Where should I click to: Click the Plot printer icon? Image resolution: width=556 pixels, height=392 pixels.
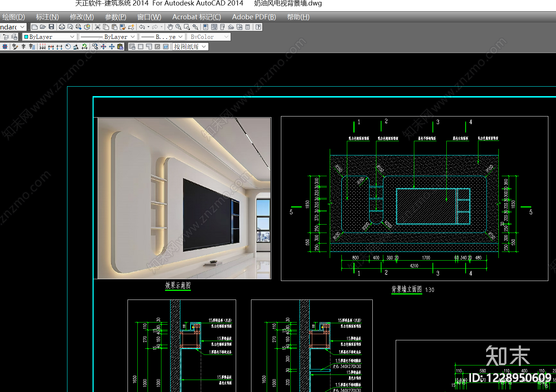[x=62, y=27]
